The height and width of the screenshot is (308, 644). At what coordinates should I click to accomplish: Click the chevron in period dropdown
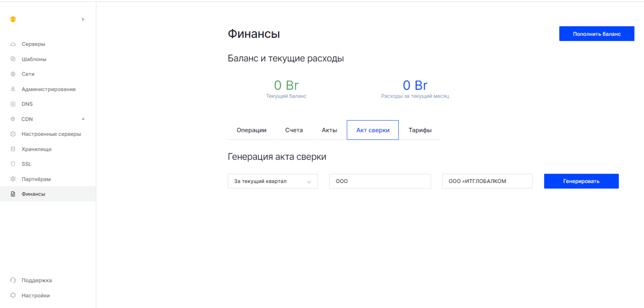[309, 182]
